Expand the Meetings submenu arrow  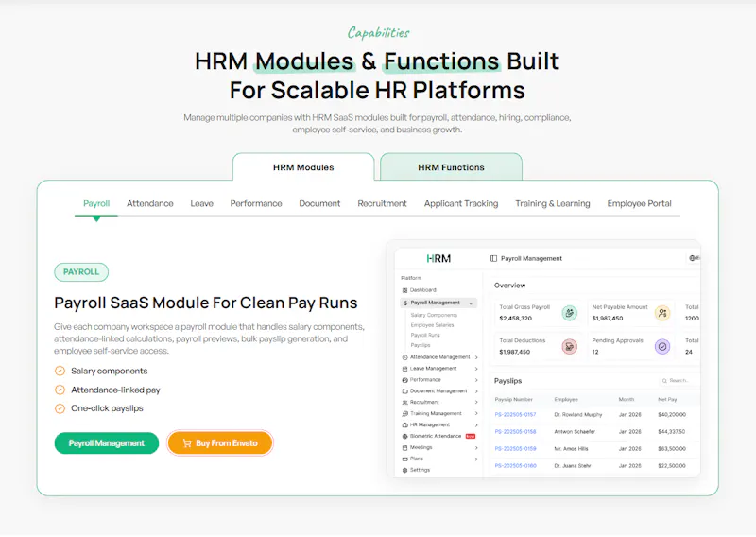[476, 448]
